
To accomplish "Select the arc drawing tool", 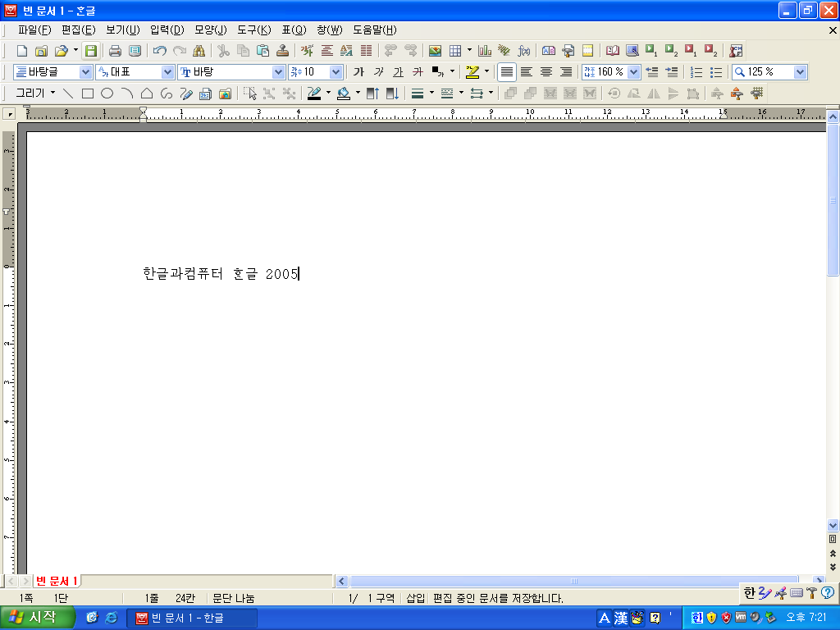I will [127, 94].
